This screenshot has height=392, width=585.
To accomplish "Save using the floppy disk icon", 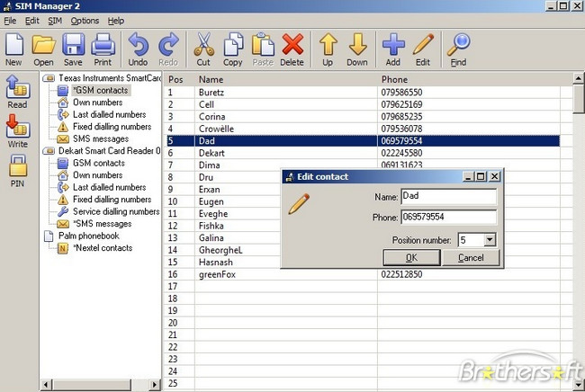I will pyautogui.click(x=73, y=49).
